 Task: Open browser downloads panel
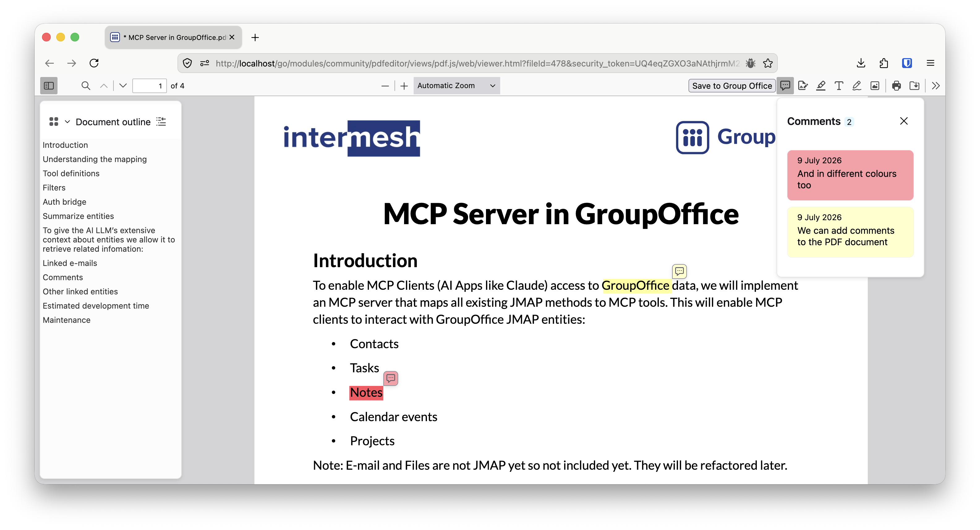861,63
